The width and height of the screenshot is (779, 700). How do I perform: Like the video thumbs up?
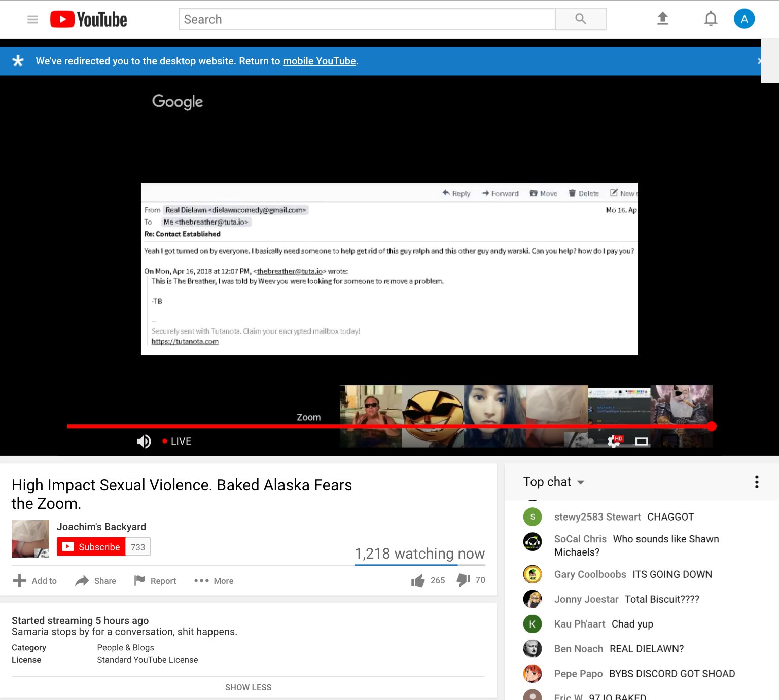418,581
